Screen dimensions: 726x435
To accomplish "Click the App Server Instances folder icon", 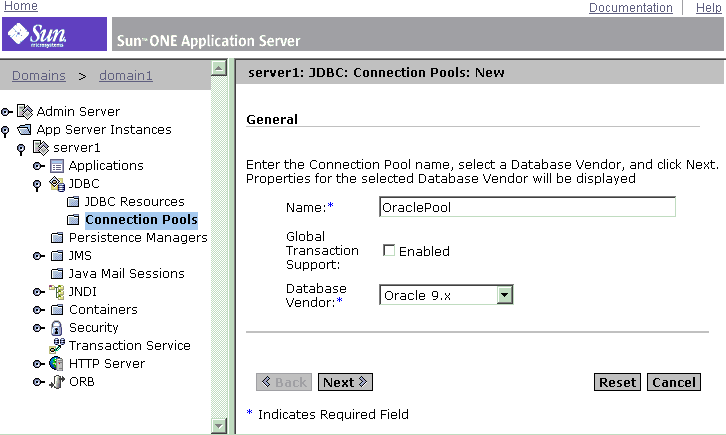I will click(x=25, y=130).
